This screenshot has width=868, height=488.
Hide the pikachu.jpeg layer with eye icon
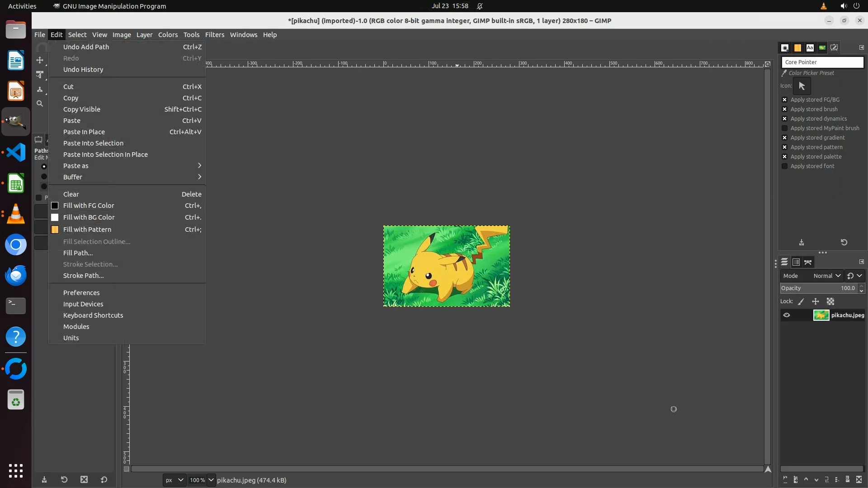pos(787,315)
